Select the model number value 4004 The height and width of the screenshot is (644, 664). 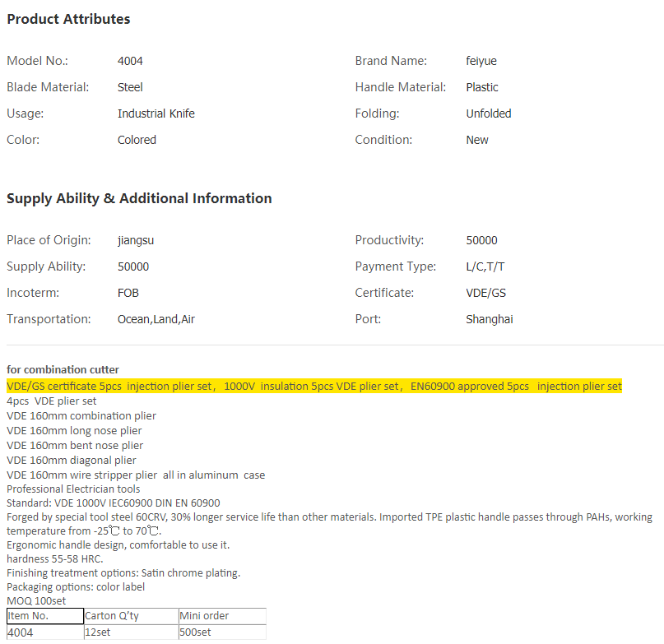tap(130, 61)
